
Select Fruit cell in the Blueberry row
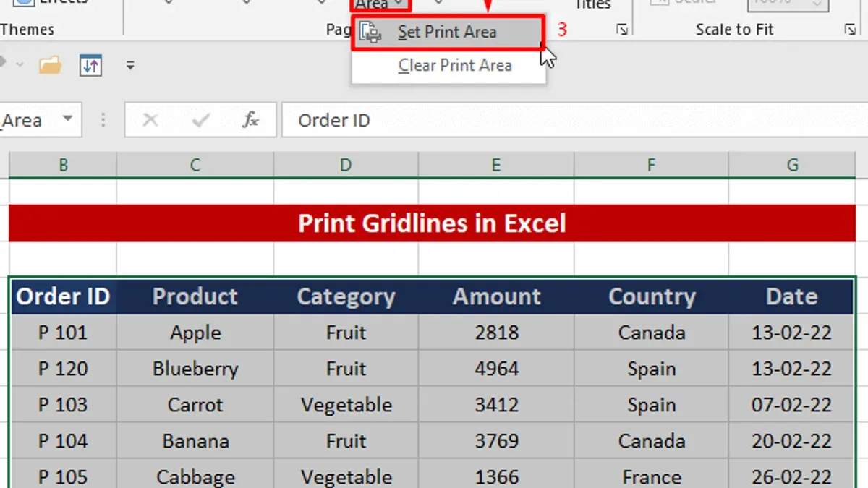346,369
